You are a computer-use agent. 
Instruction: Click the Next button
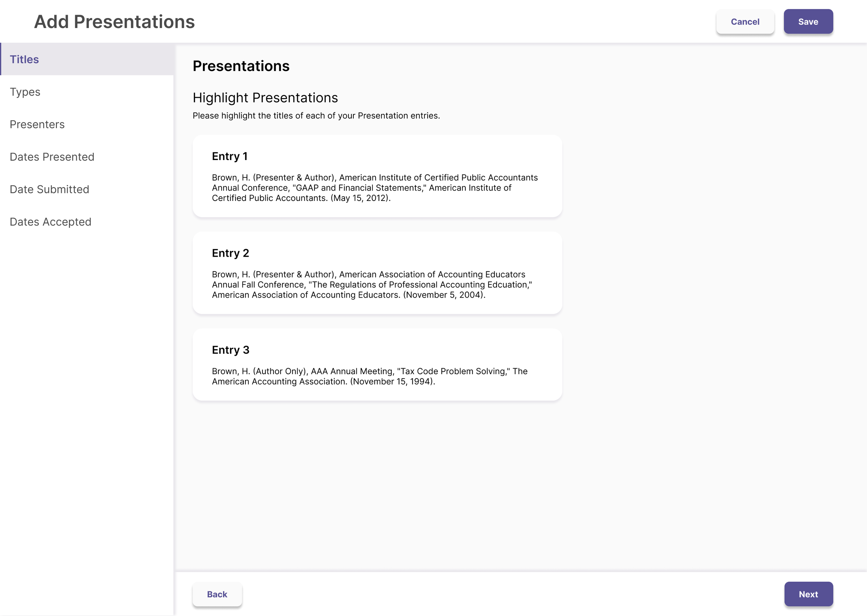point(808,594)
